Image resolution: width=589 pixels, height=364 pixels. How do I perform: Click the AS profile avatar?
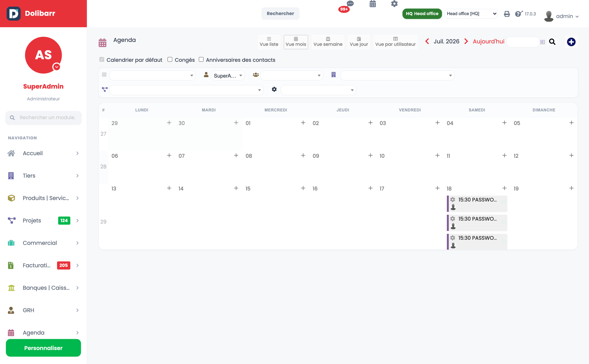tap(43, 55)
